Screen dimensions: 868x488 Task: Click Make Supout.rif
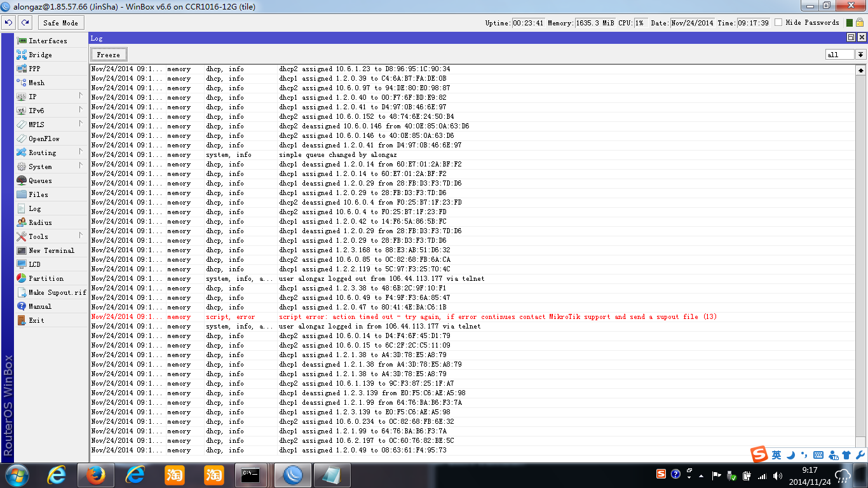[x=51, y=292]
